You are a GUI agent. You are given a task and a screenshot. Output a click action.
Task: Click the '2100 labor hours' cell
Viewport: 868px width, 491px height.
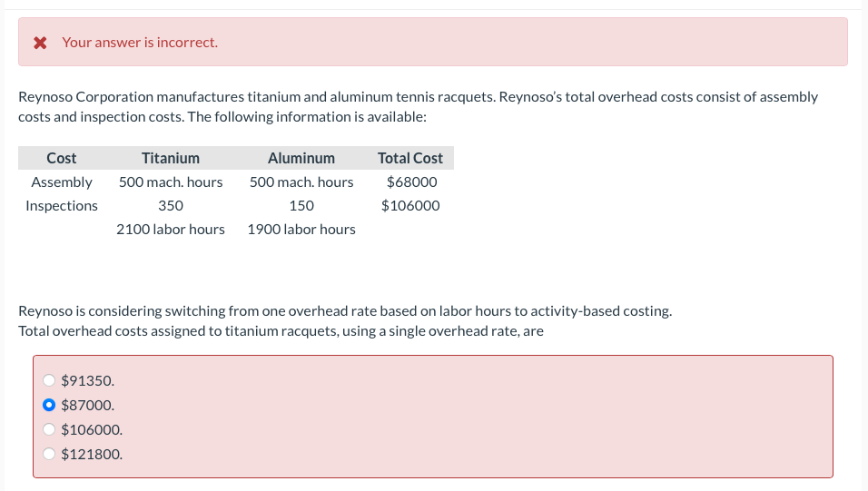[x=171, y=230]
